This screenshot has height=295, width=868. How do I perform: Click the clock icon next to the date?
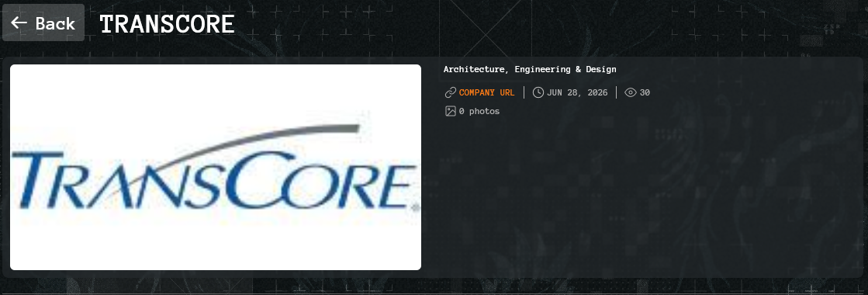[x=538, y=92]
